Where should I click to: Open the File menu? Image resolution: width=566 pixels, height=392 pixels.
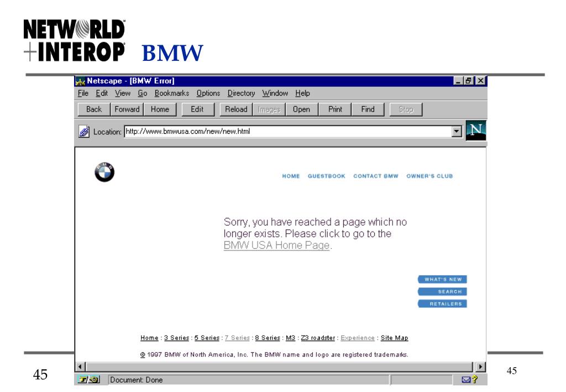(83, 93)
